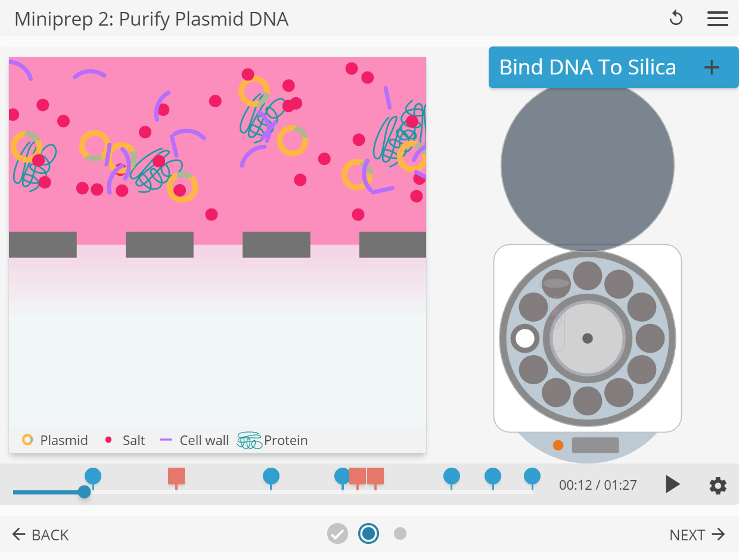Click the Cell wall icon in the legend
Screen dimensions: 739x560
(x=165, y=440)
